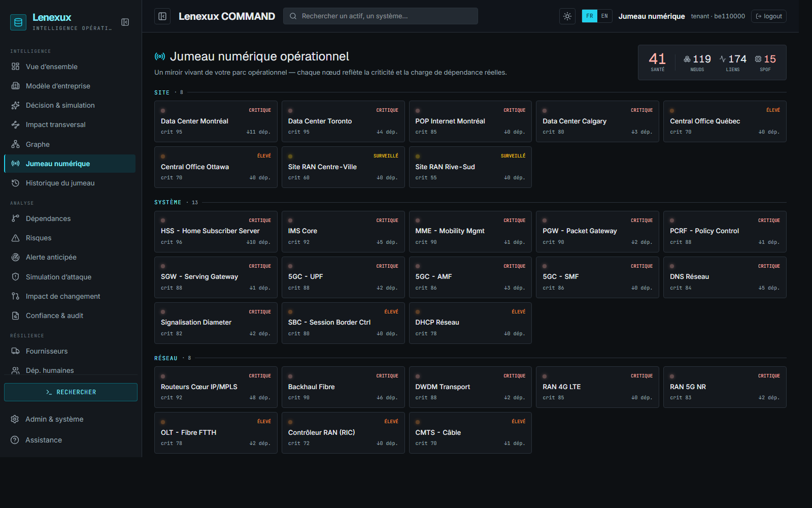Click the Impact de changement icon
This screenshot has width=812, height=508.
point(15,296)
